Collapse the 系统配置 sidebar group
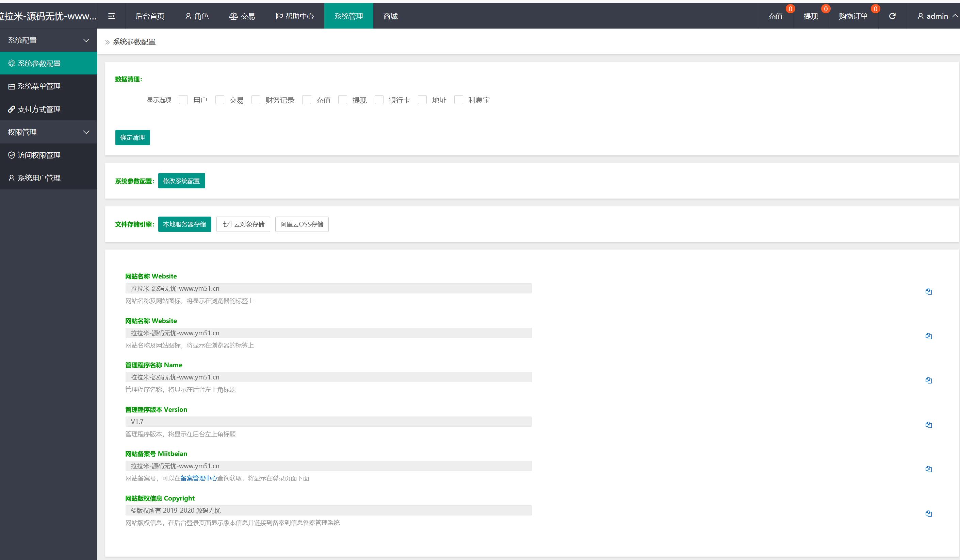This screenshot has width=960, height=560. (x=48, y=40)
